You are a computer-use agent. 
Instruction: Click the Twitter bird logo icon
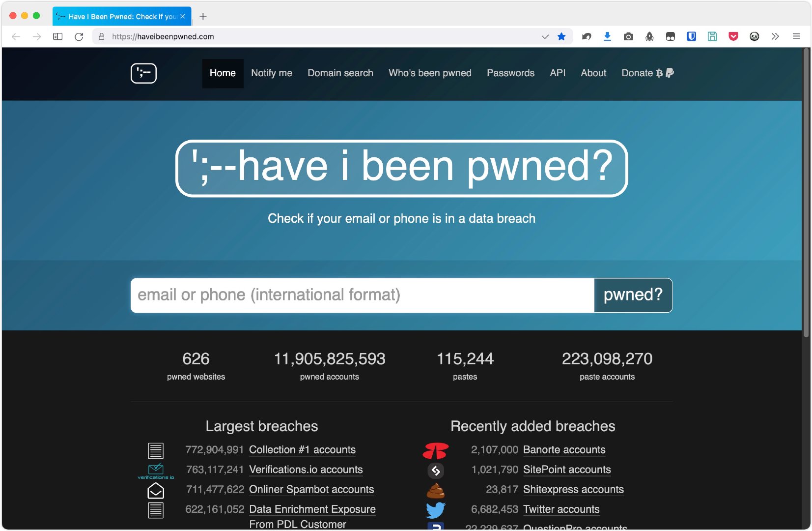click(436, 510)
